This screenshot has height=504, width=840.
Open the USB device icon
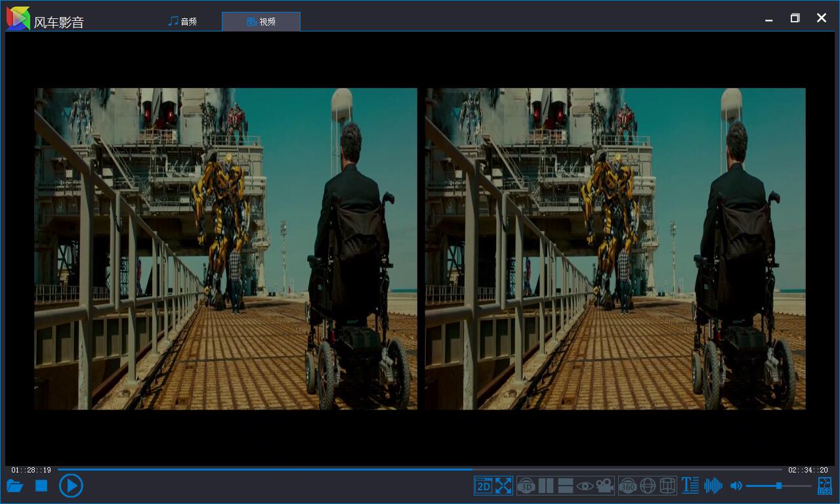click(824, 486)
